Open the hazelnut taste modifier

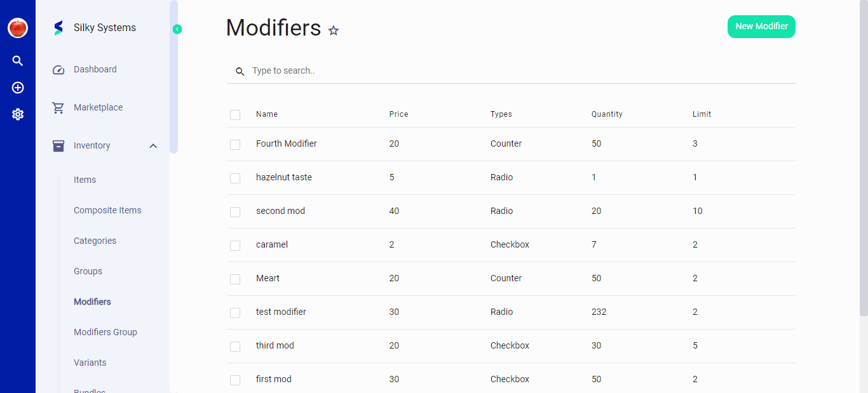click(284, 177)
